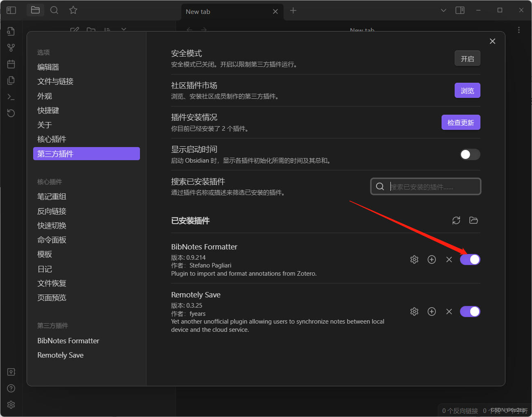Select 编辑器 in settings sidebar
Viewport: 532px width, 417px height.
86,67
